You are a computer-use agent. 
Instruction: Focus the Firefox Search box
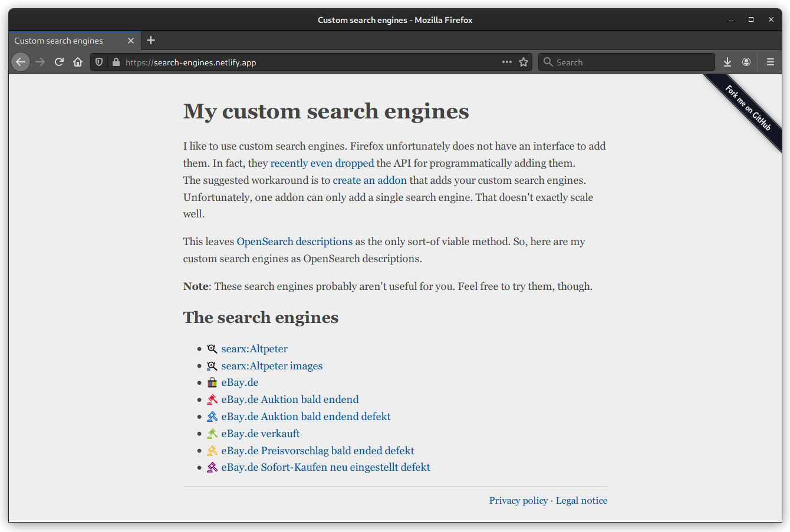click(x=626, y=62)
